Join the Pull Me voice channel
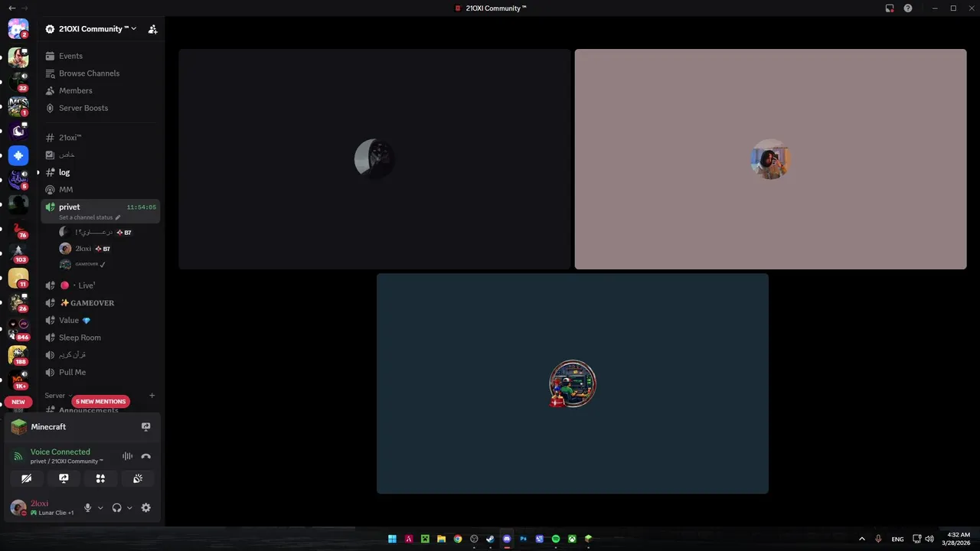This screenshot has width=980, height=551. [100, 372]
